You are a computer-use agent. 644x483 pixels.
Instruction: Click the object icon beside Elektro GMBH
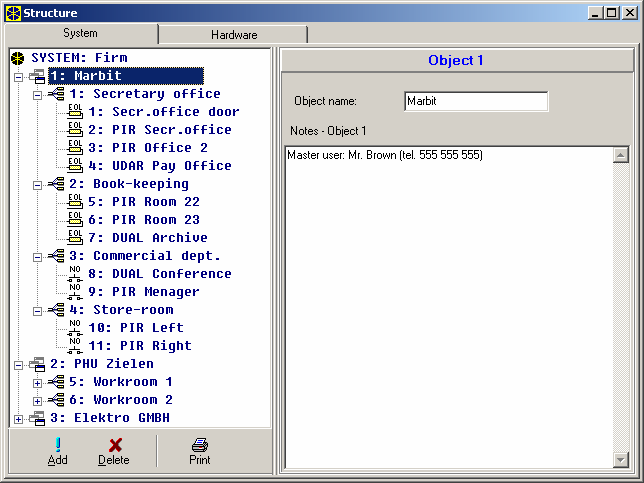pos(37,419)
